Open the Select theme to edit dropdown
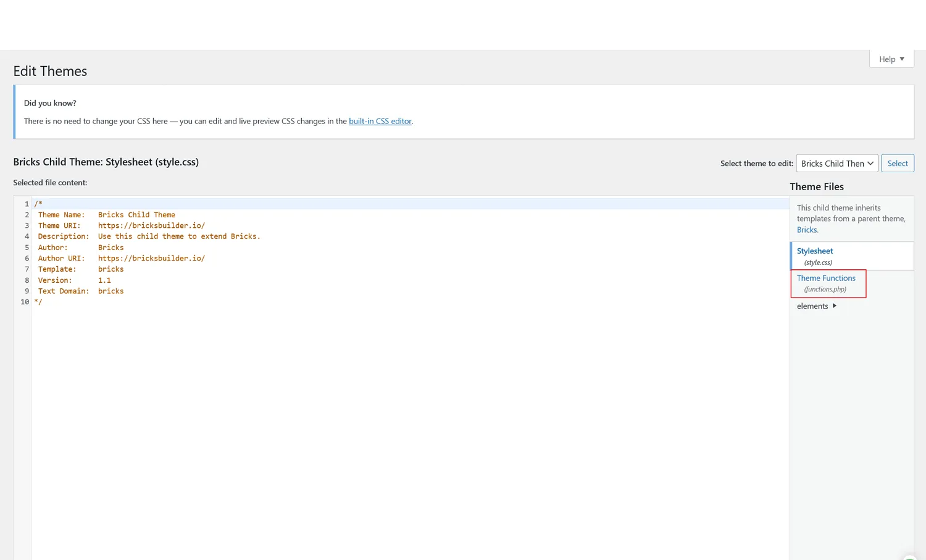 836,164
